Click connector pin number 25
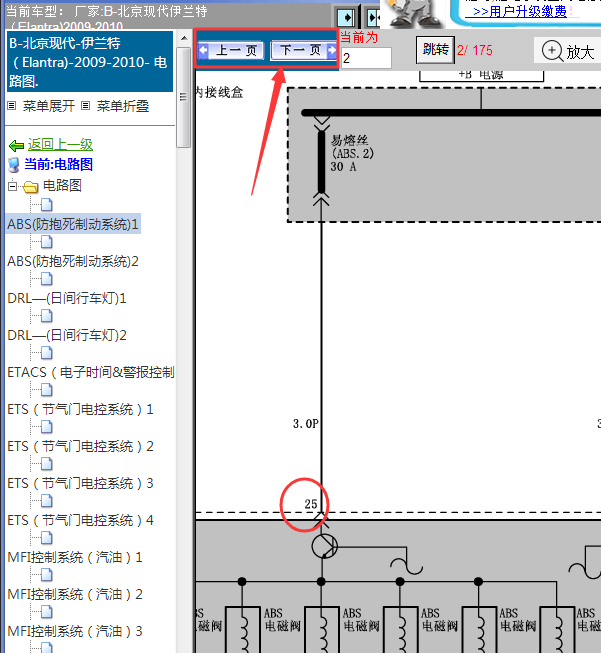 (311, 504)
